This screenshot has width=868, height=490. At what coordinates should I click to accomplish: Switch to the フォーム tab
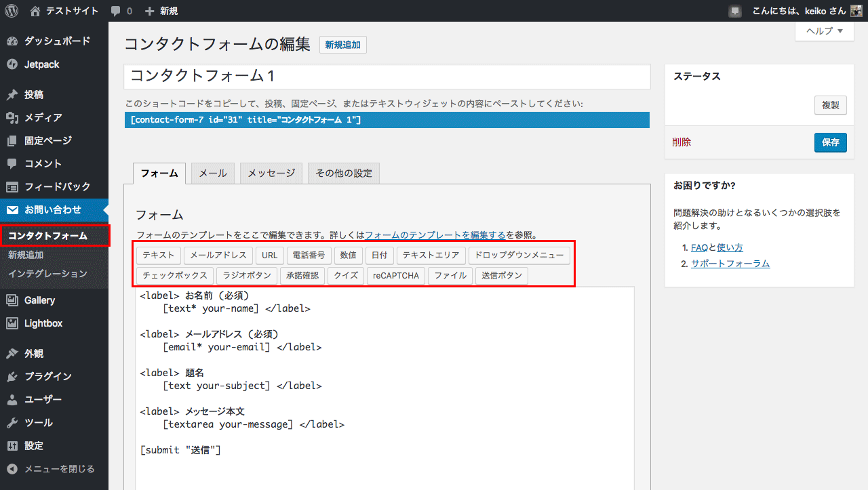pos(159,173)
